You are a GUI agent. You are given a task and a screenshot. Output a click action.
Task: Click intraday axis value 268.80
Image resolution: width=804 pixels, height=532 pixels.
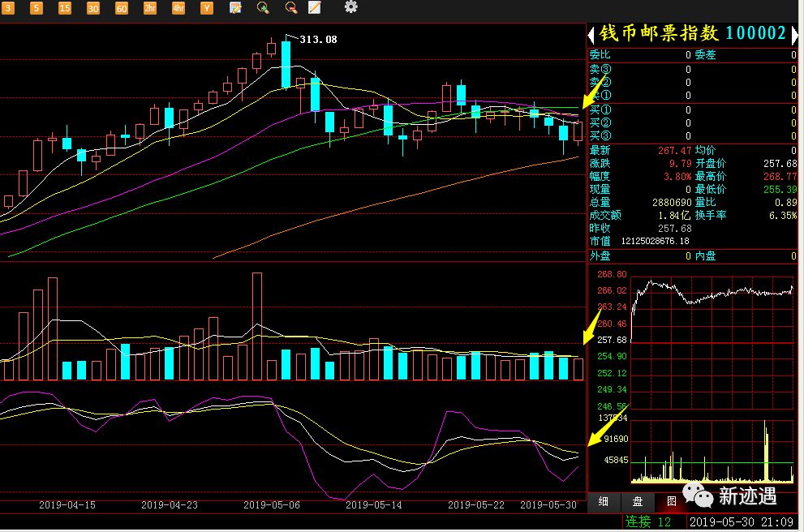tap(612, 274)
